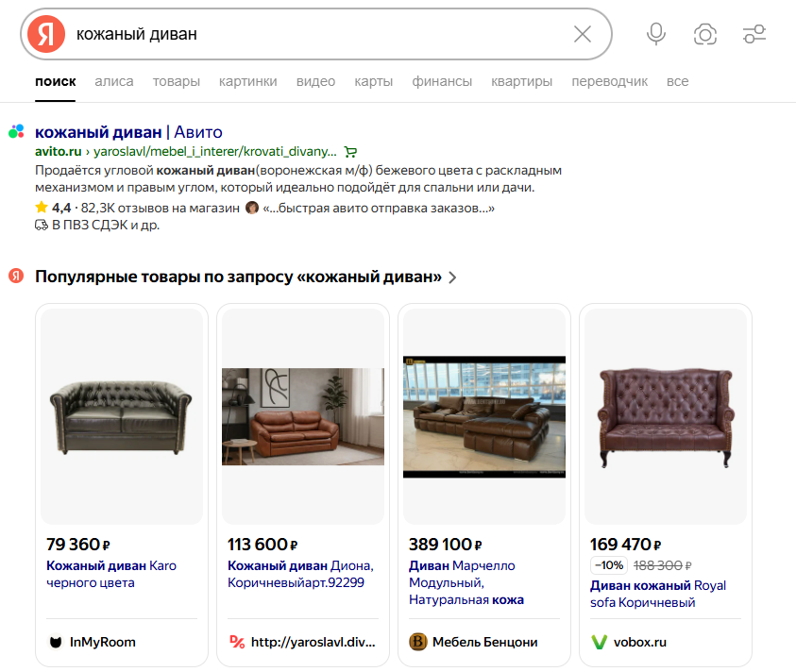Open the «кожаный диван | Авито» result link
The image size is (796, 672).
click(x=128, y=132)
